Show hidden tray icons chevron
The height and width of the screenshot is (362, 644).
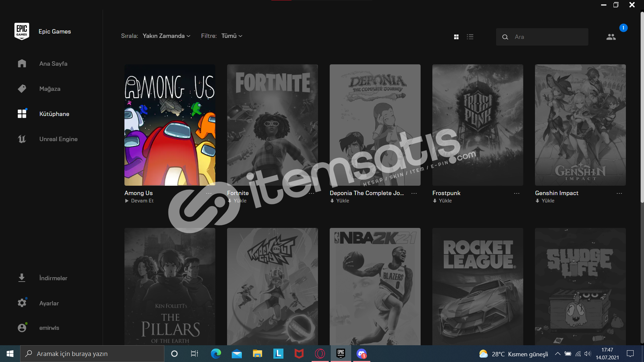(557, 354)
